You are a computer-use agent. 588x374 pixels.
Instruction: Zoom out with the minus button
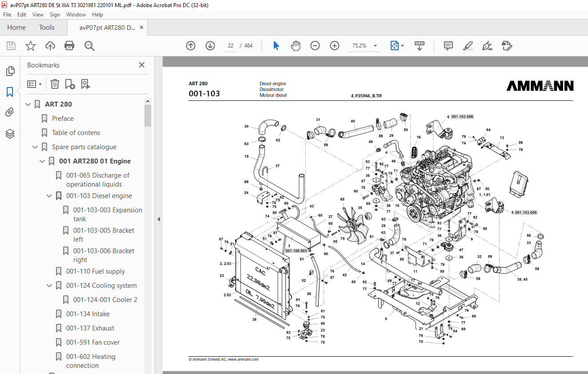point(315,46)
